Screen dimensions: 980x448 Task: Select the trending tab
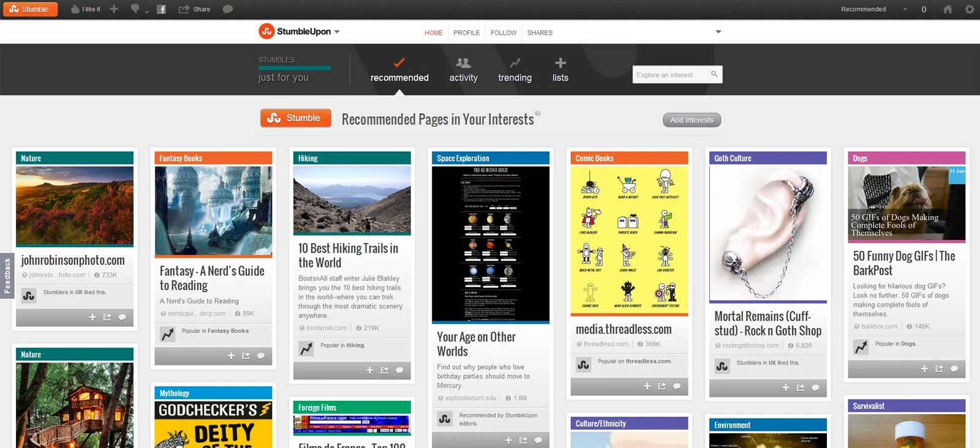point(515,70)
